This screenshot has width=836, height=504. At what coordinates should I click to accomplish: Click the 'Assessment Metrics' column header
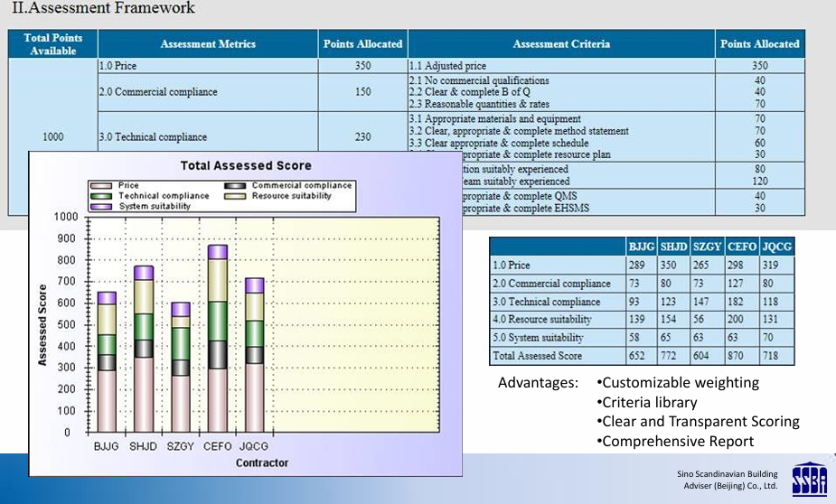[208, 43]
